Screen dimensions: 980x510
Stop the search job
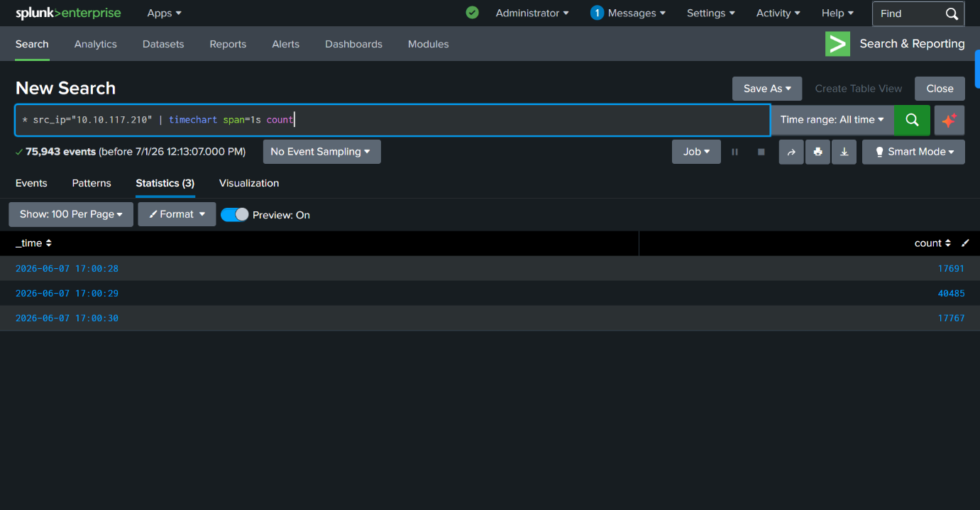(761, 152)
